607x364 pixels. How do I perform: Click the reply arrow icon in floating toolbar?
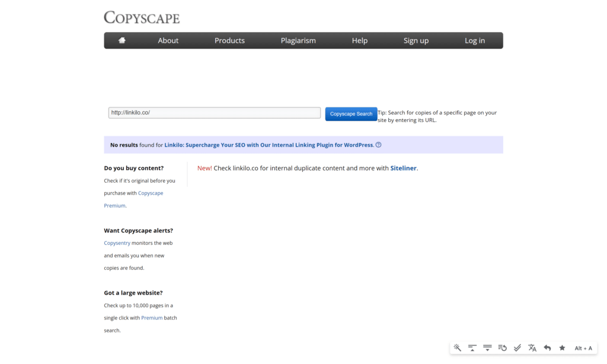click(547, 348)
